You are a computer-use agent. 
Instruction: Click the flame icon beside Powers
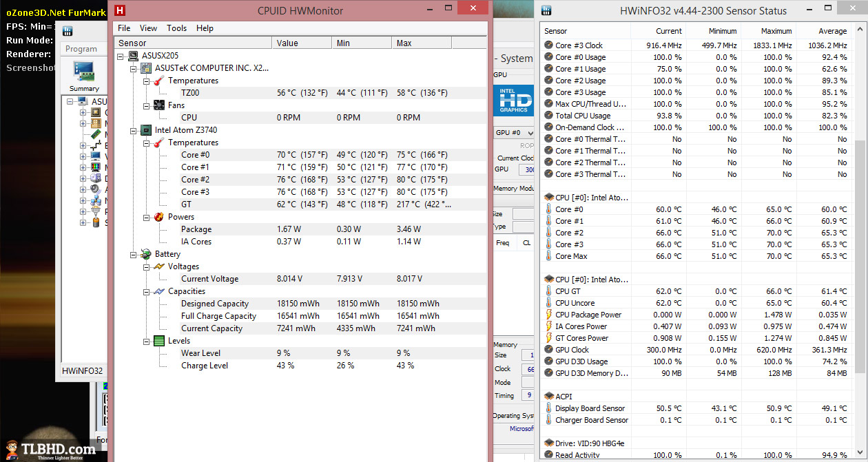158,217
